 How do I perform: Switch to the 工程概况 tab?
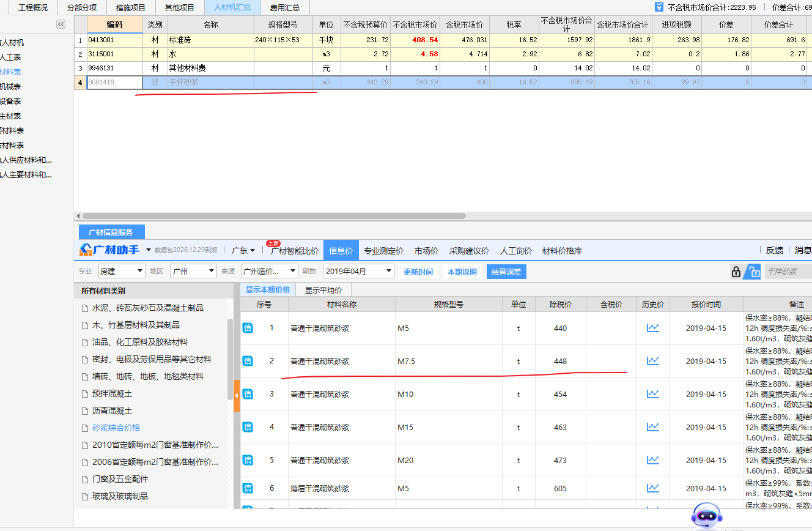click(33, 7)
